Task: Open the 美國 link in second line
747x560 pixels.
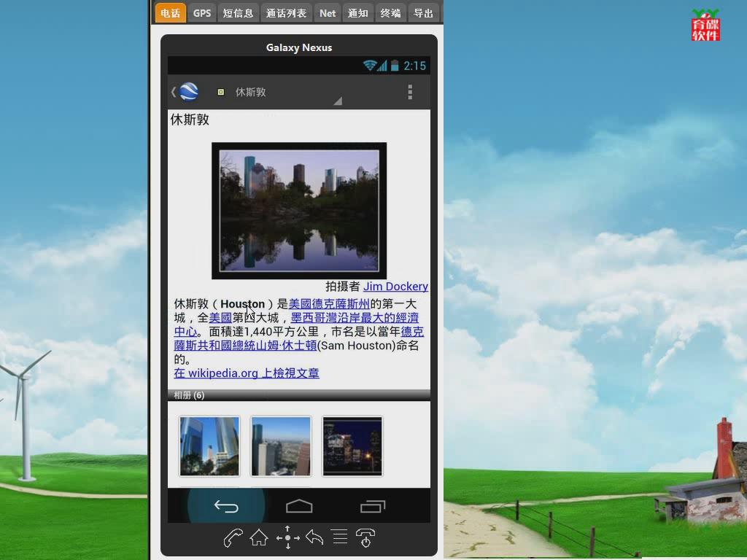Action: (220, 318)
